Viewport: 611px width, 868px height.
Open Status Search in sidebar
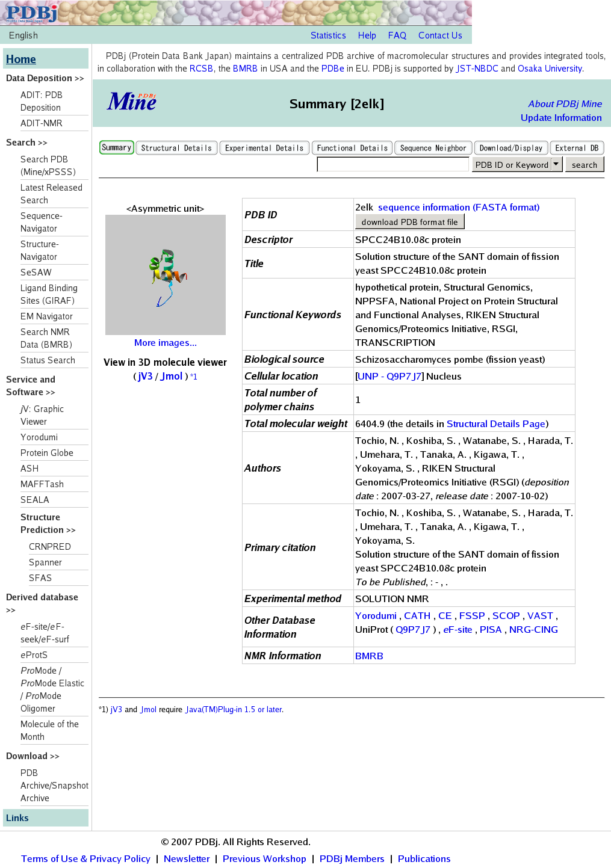pos(48,360)
